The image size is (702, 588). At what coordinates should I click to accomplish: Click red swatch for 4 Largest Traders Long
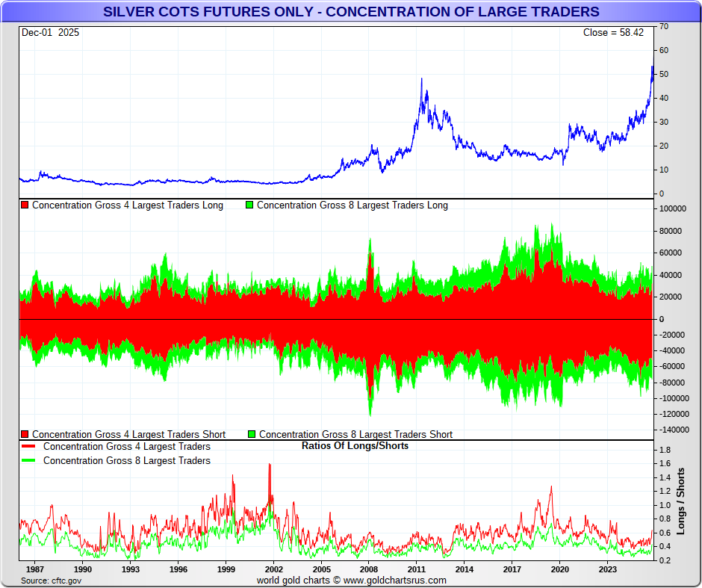coord(25,205)
